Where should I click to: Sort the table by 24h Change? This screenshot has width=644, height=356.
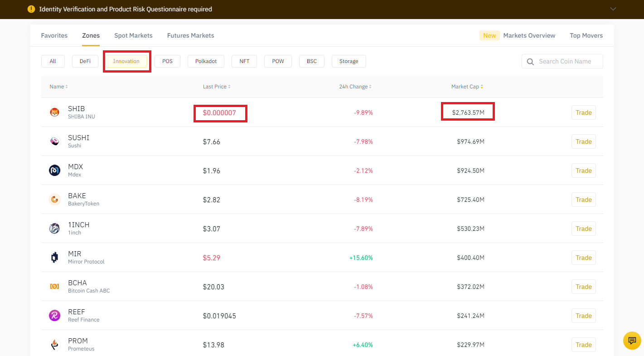point(355,87)
